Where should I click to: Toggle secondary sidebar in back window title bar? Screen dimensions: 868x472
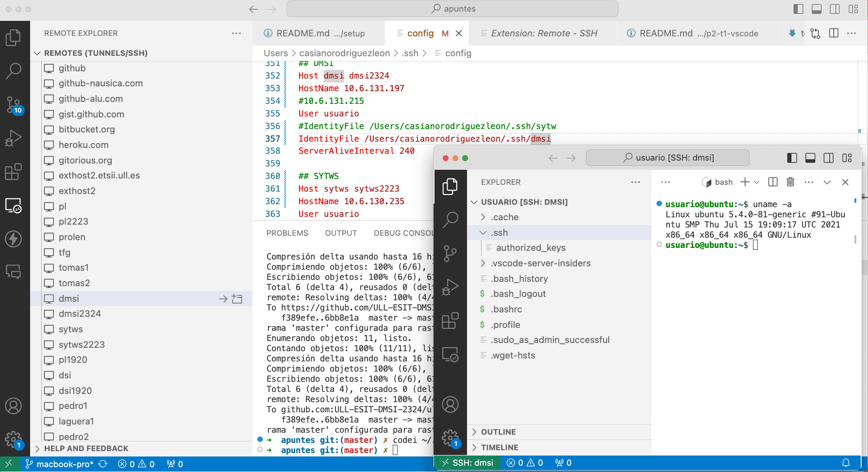835,9
